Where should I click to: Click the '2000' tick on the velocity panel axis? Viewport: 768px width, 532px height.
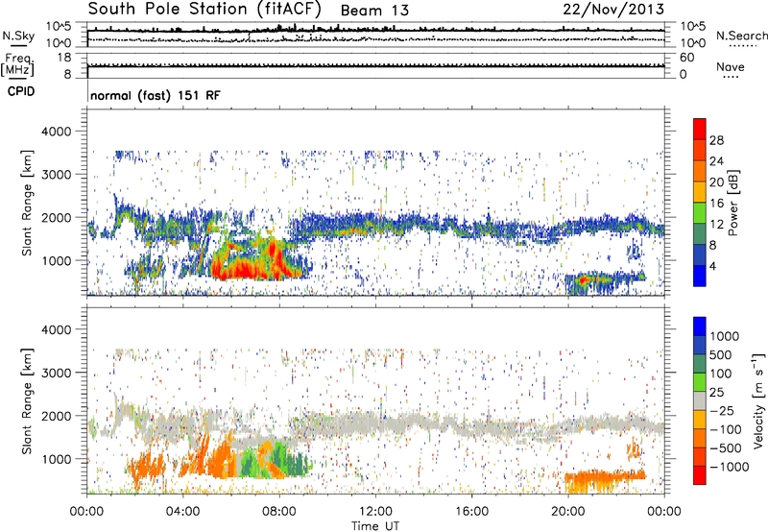57,416
